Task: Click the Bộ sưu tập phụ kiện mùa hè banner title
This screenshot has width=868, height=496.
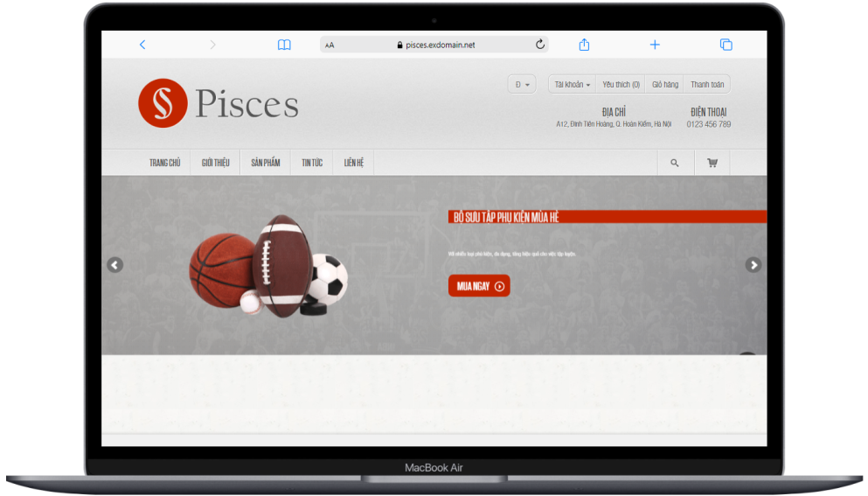Action: pos(506,217)
